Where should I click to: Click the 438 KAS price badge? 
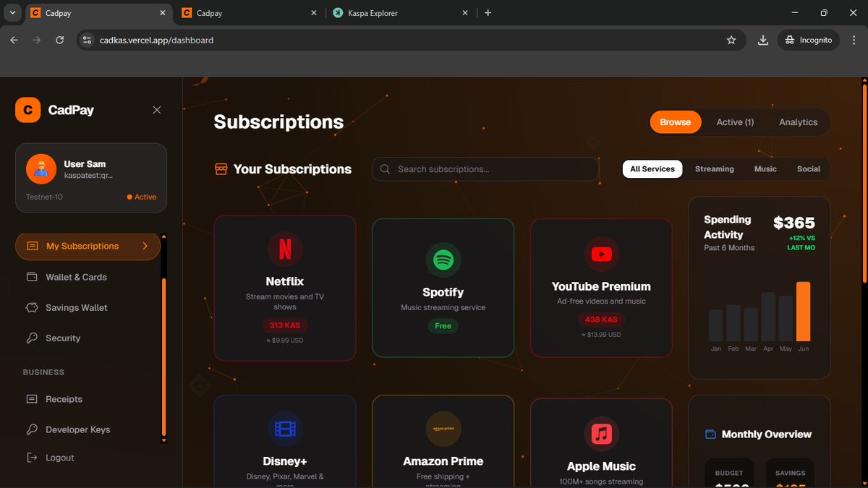[601, 320]
